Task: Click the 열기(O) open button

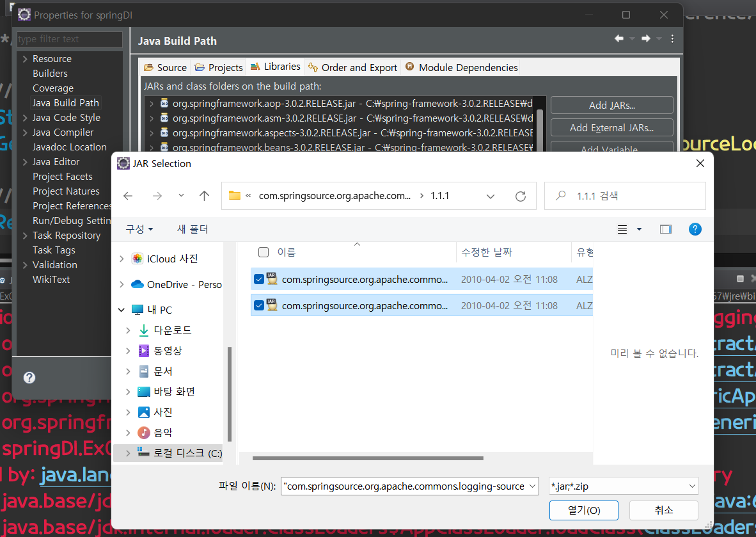Action: click(x=584, y=511)
